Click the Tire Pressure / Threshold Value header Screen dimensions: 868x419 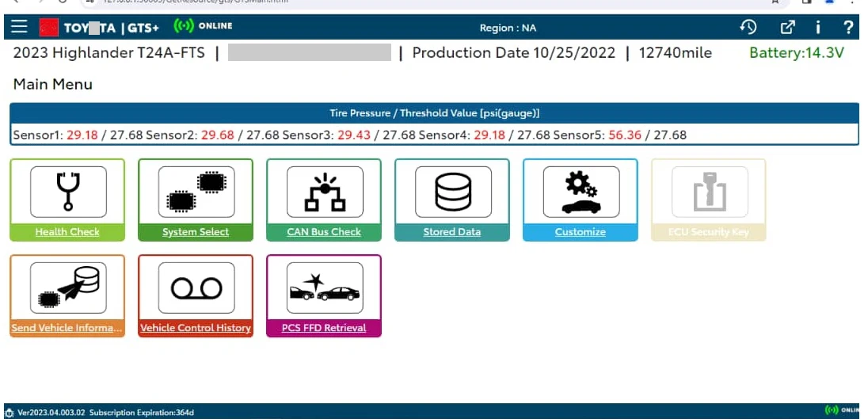[x=435, y=113]
